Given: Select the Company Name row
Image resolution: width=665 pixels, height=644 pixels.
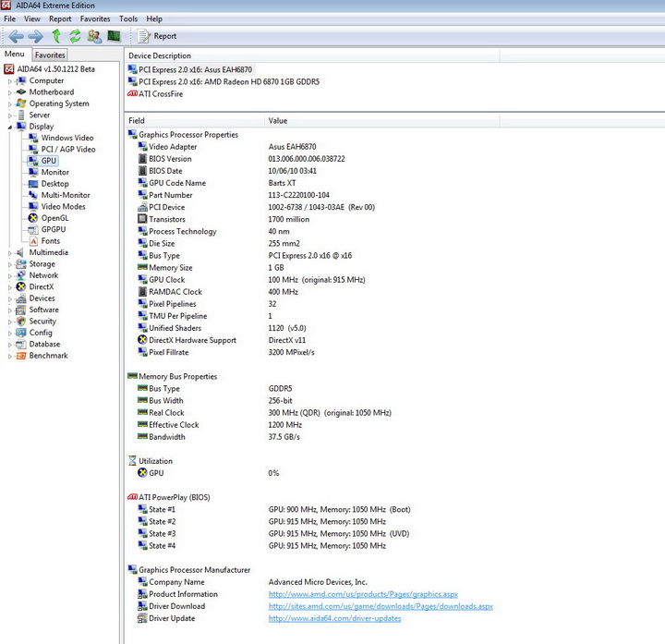Looking at the screenshot, I should click(252, 582).
